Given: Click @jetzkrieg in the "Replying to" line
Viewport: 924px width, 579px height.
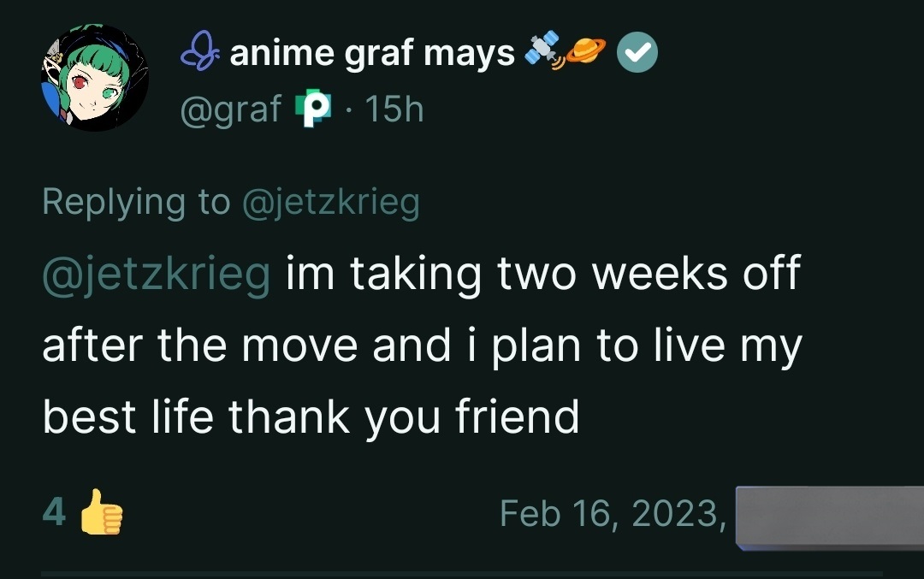Looking at the screenshot, I should [332, 202].
